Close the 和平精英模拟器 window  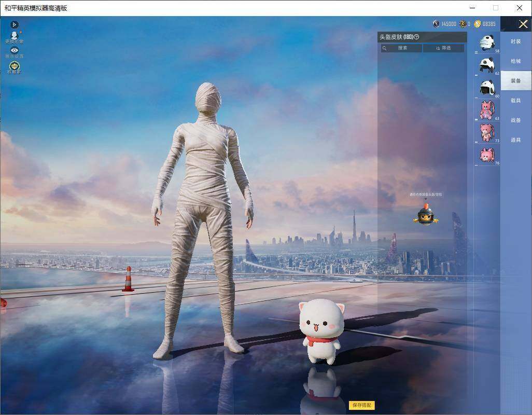coord(520,8)
